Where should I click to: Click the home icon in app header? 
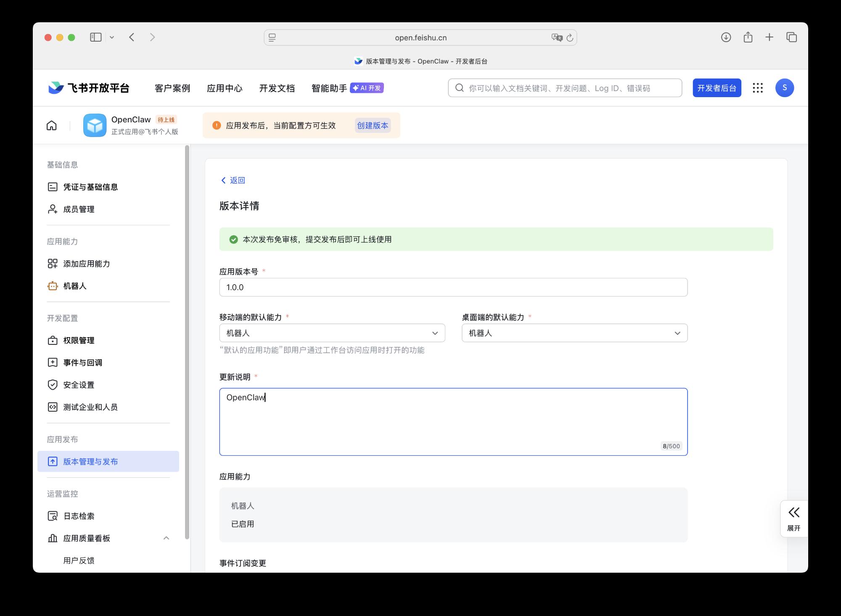tap(51, 125)
